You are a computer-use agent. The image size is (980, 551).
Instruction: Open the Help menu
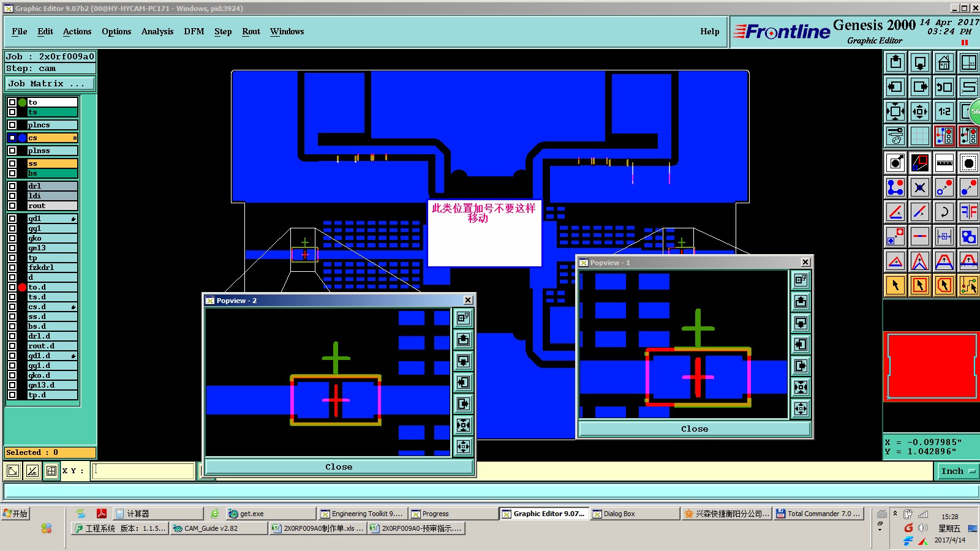pyautogui.click(x=710, y=32)
